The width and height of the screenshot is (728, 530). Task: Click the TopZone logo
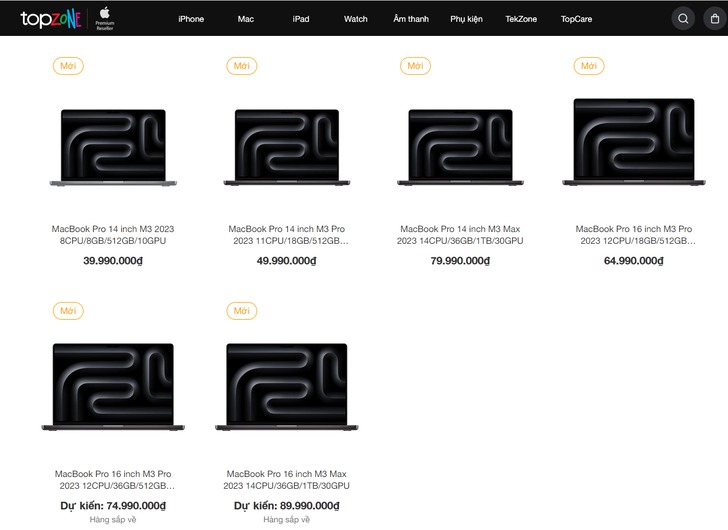(x=50, y=18)
